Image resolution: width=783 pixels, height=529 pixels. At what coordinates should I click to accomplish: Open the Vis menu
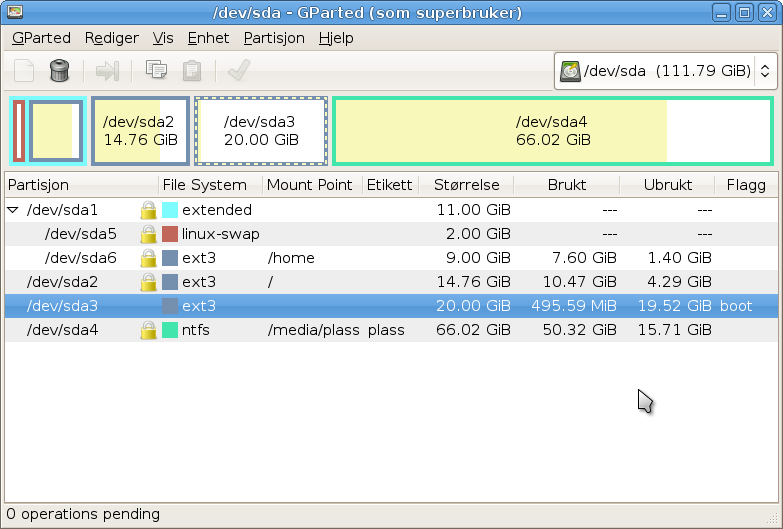(x=163, y=38)
